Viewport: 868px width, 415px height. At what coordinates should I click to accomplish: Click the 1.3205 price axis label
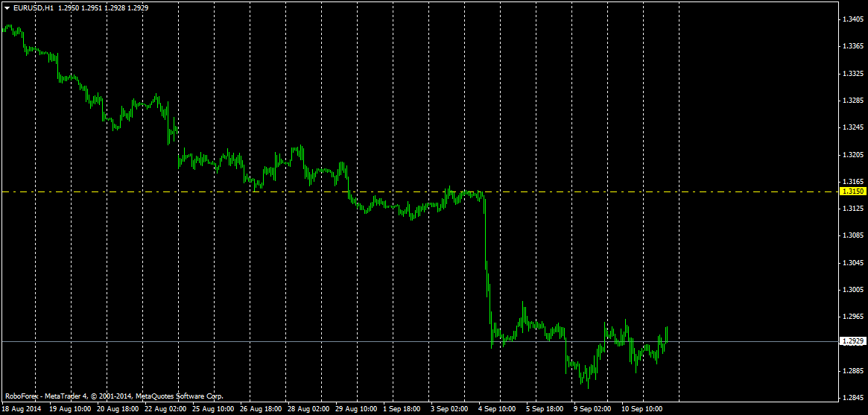[x=852, y=154]
